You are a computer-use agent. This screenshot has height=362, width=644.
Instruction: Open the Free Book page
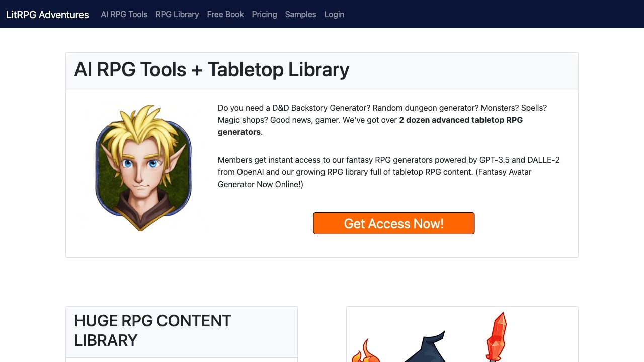(225, 14)
